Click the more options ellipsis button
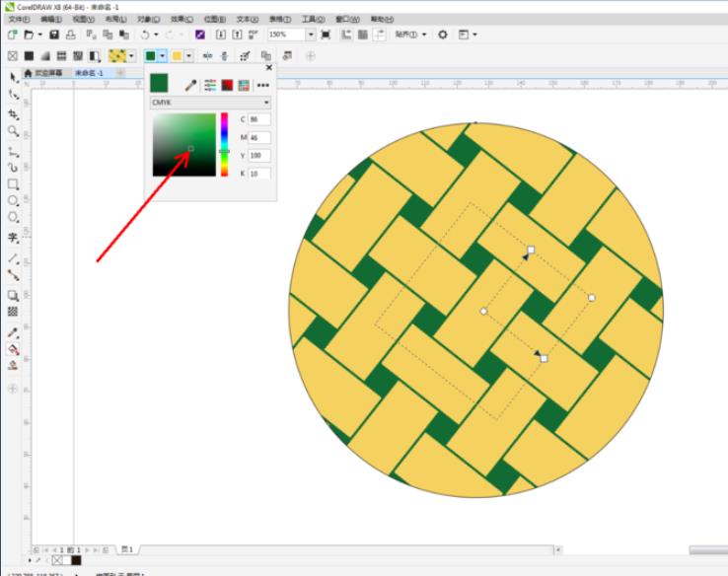 click(x=262, y=86)
